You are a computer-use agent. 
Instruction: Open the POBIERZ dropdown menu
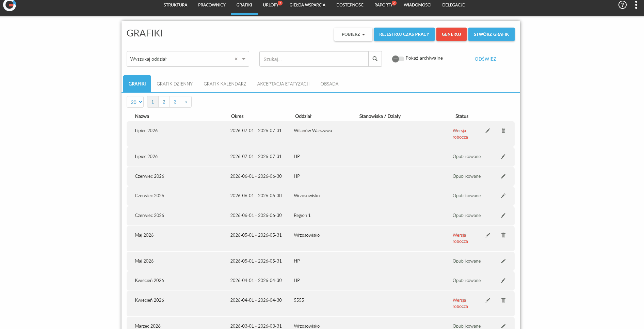(x=353, y=34)
